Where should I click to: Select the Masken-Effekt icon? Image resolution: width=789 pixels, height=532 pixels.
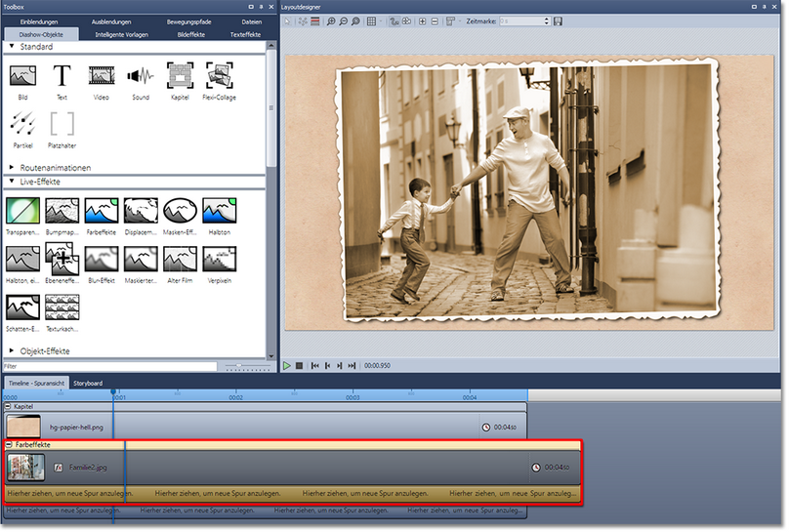[x=180, y=210]
